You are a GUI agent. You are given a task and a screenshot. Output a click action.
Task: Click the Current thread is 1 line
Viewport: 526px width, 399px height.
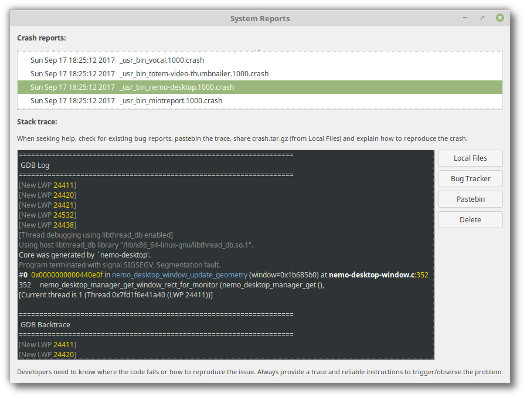click(x=116, y=295)
